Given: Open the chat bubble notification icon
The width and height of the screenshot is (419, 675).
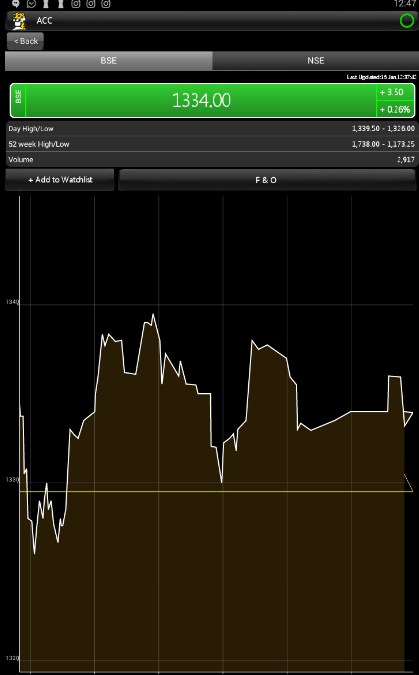Looking at the screenshot, I should (x=16, y=4).
